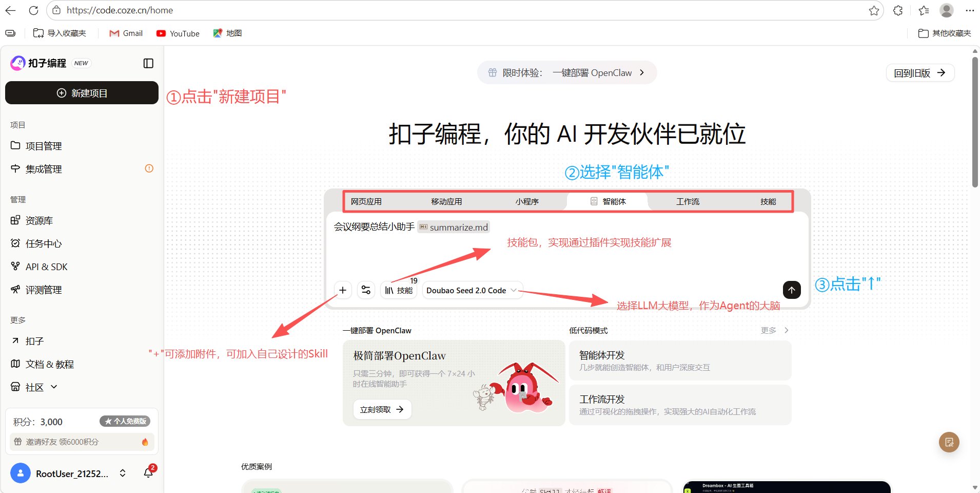980x493 pixels.
Task: Bookmark page with the star icon
Action: [x=874, y=10]
